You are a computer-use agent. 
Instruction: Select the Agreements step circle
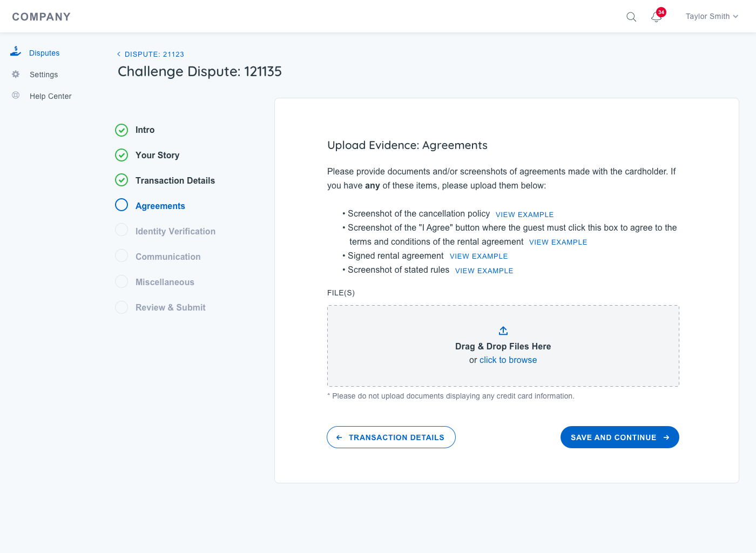click(x=122, y=205)
